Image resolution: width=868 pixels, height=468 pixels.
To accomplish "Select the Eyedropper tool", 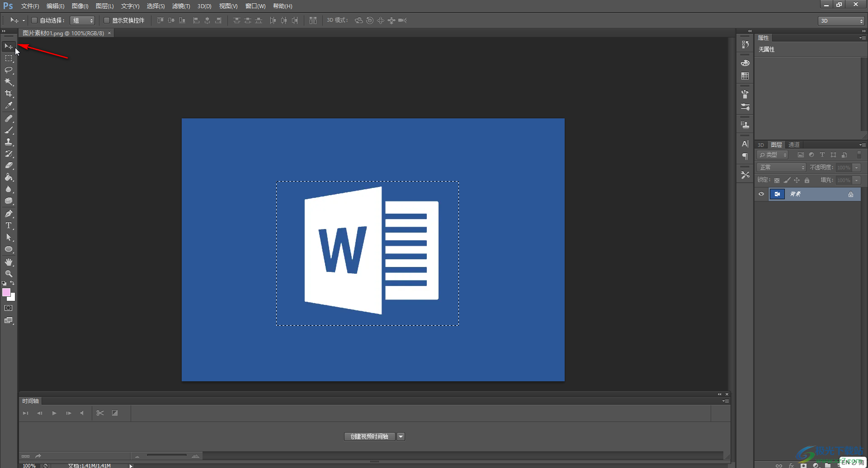I will point(9,106).
